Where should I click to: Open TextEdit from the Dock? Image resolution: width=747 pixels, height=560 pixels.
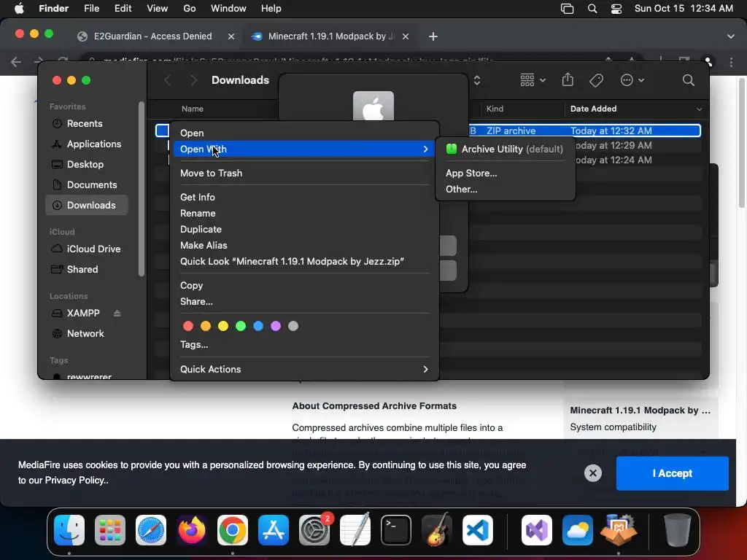point(355,530)
